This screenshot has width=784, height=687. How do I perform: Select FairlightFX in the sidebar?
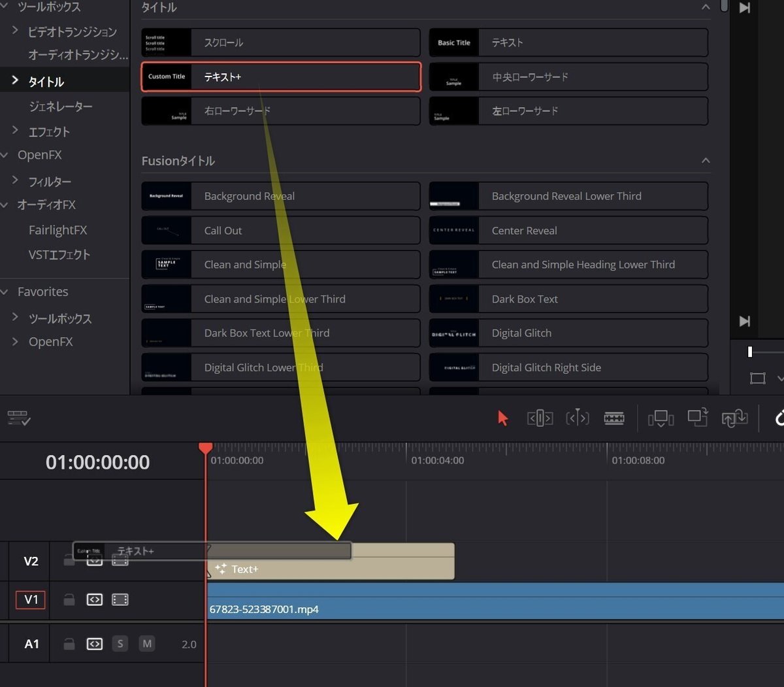(57, 230)
